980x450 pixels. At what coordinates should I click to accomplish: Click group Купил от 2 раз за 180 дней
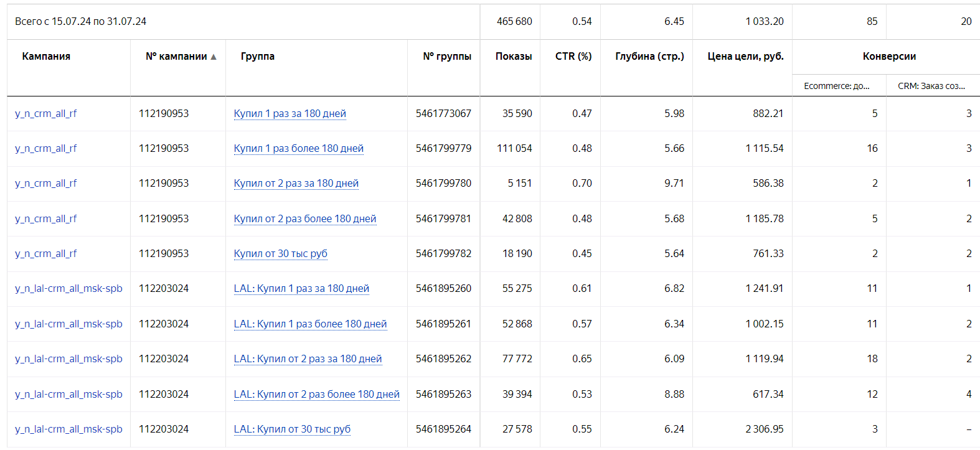[x=296, y=183]
